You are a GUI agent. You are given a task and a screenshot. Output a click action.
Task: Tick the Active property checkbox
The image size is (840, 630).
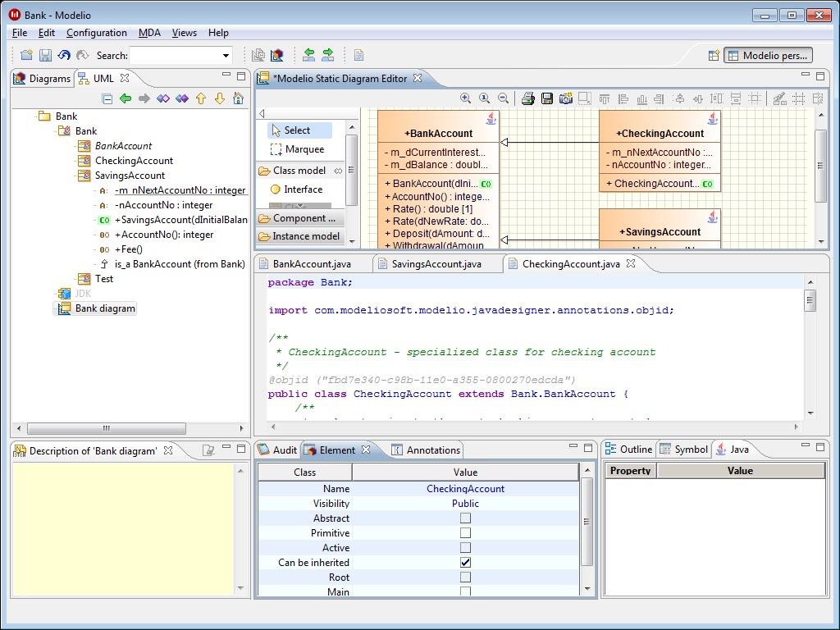[x=465, y=548]
